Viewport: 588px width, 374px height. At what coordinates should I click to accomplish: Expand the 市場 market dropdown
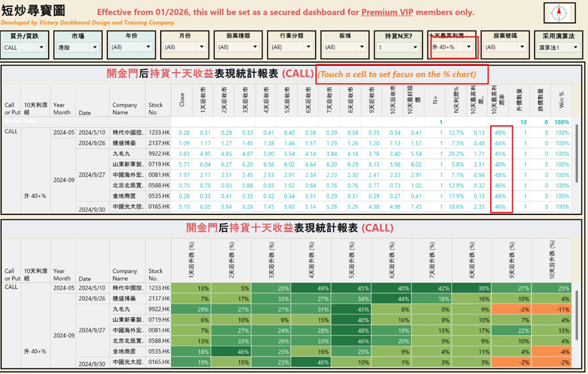click(94, 47)
